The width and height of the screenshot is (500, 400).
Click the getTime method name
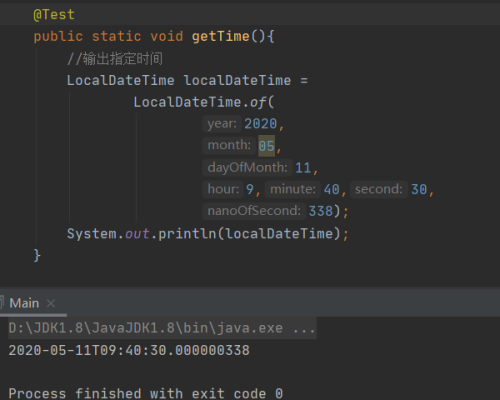(220, 36)
